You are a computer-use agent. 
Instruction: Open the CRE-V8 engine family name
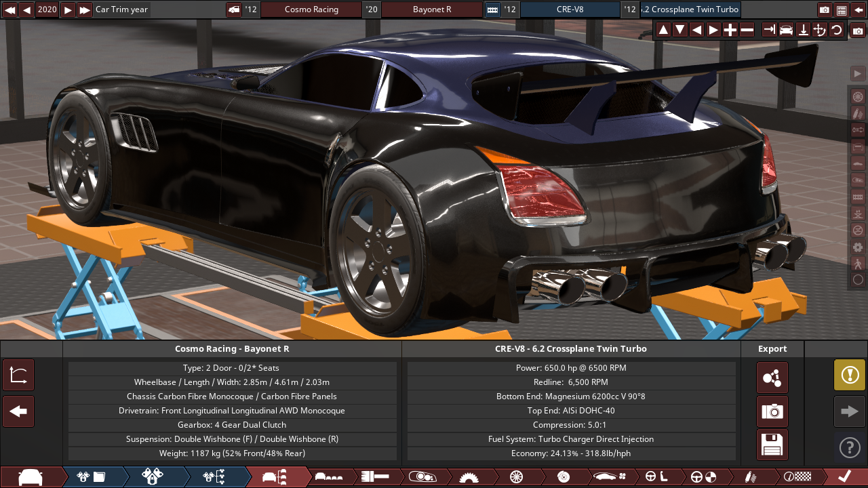pos(570,9)
